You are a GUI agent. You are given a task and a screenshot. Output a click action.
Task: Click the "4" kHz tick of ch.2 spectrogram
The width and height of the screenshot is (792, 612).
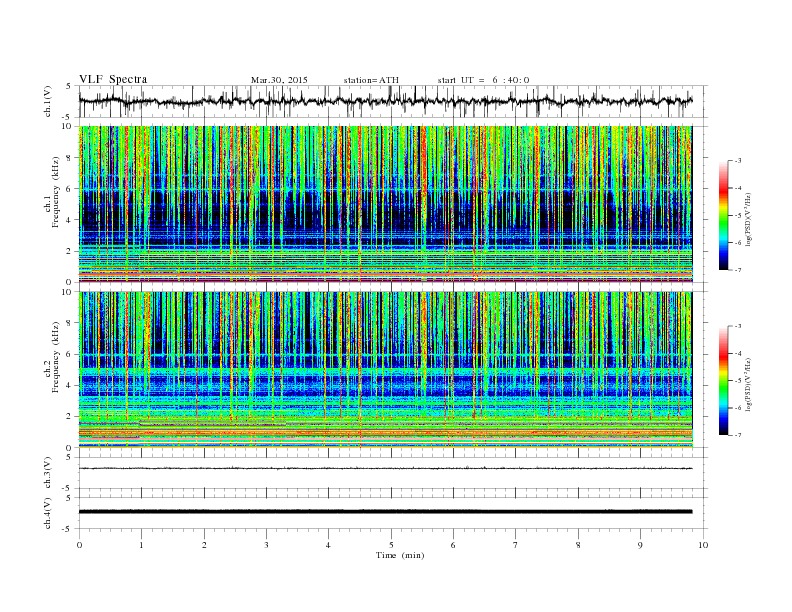point(70,385)
